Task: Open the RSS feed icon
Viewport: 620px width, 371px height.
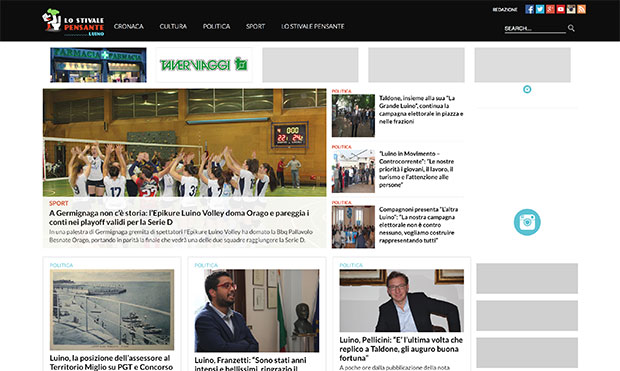Action: coord(581,9)
